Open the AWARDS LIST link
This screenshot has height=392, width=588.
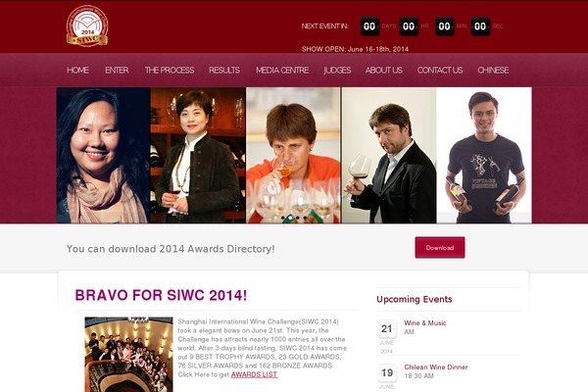(x=254, y=374)
